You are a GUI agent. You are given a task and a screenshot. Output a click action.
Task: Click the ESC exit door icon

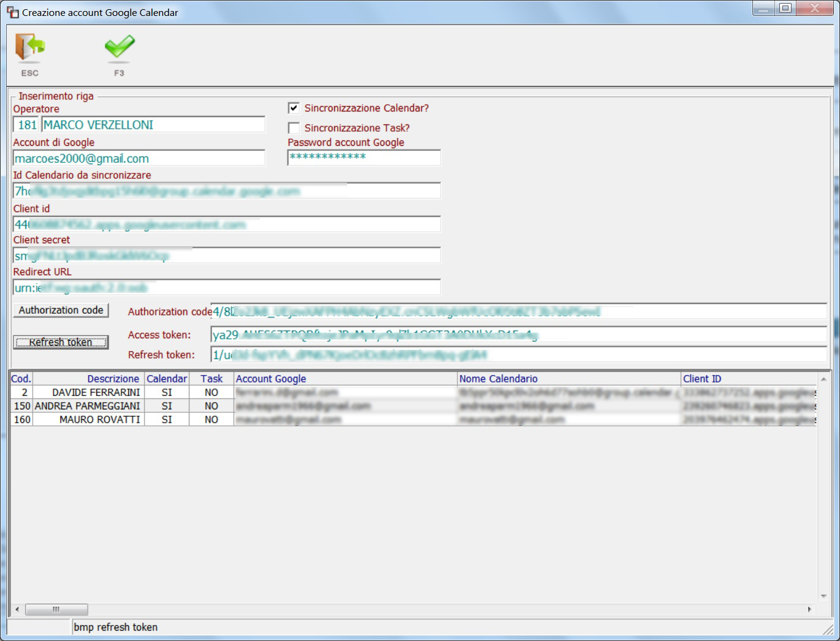point(30,48)
